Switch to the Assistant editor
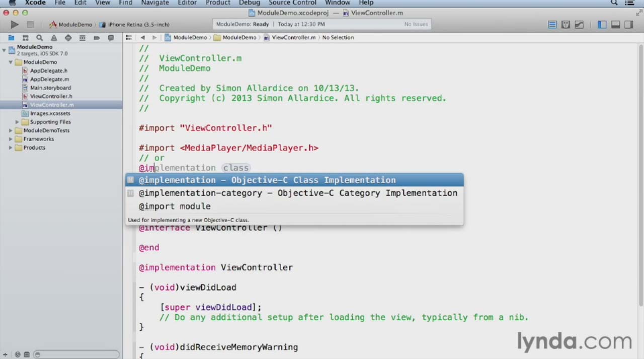Screen dimensions: 644x359 566,24
